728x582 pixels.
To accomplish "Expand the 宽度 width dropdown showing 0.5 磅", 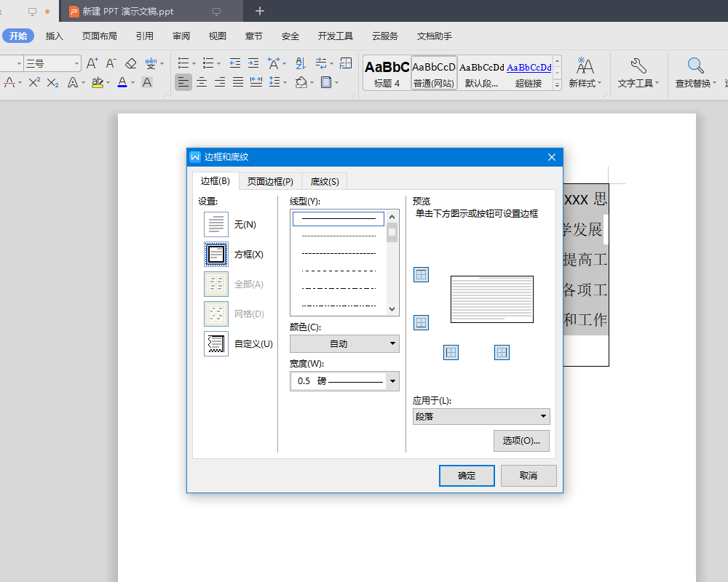I will (393, 381).
